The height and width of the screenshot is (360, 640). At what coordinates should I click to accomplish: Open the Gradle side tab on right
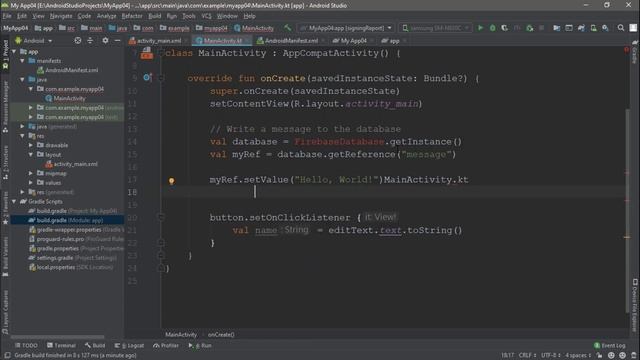635,53
